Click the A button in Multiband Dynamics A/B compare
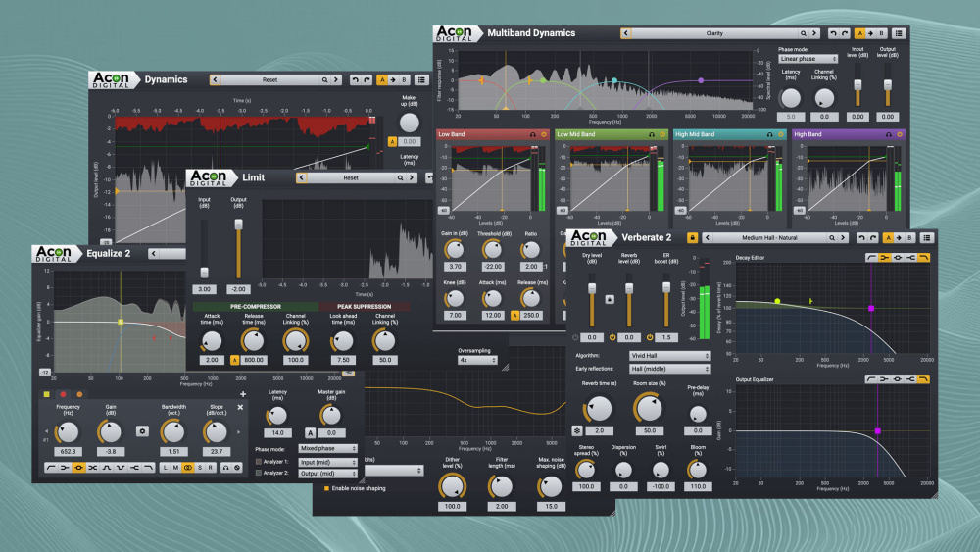This screenshot has width=980, height=552. pos(859,33)
